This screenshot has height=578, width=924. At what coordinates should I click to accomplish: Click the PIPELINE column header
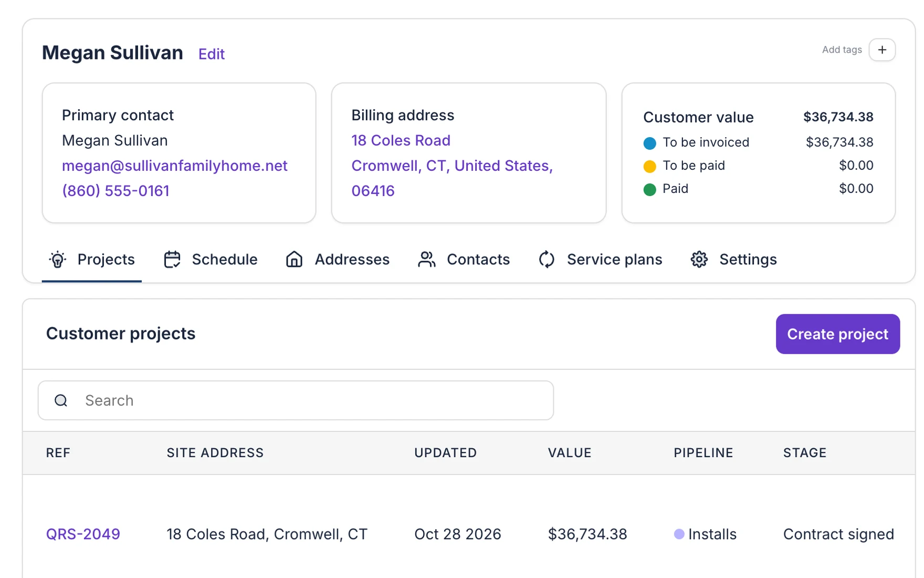[x=703, y=453]
